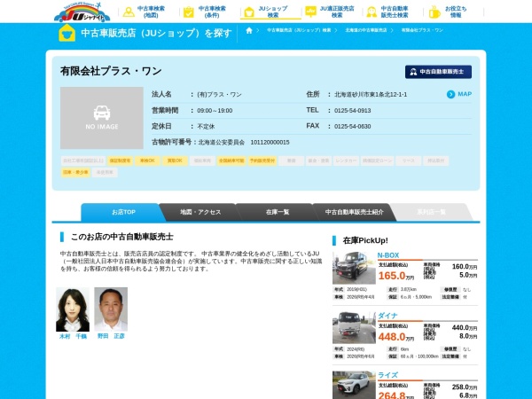Click the JU適正販売店検索 speech bubble icon
The image size is (532, 399).
coord(310,12)
